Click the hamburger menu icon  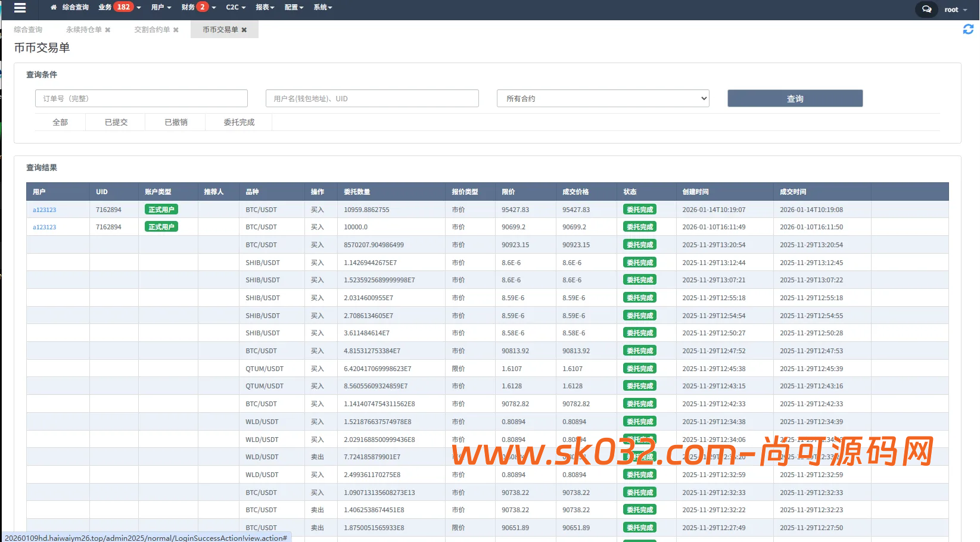[20, 8]
